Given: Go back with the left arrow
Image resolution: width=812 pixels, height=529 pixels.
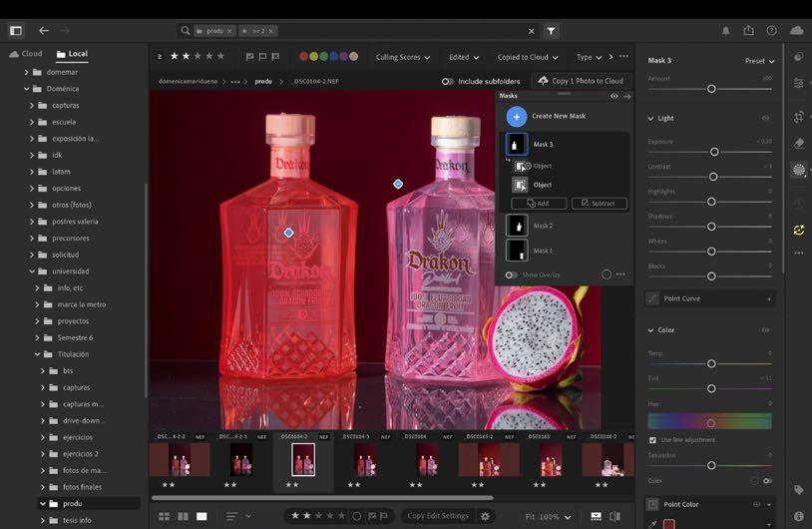Looking at the screenshot, I should [44, 31].
